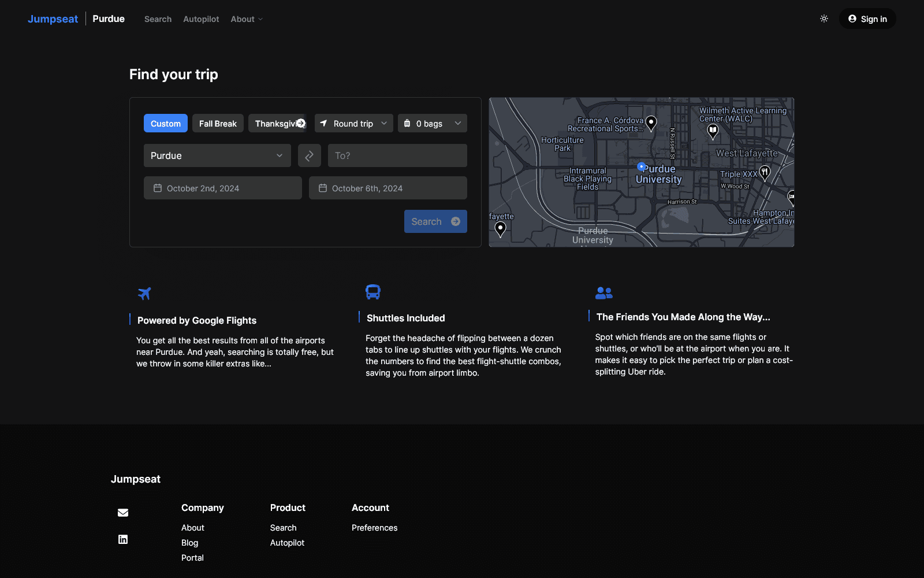Click the footer Jumpseat title
This screenshot has width=924, height=578.
coord(136,479)
